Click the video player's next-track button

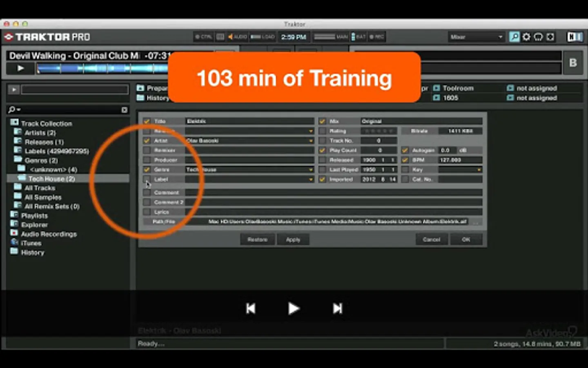click(x=337, y=308)
